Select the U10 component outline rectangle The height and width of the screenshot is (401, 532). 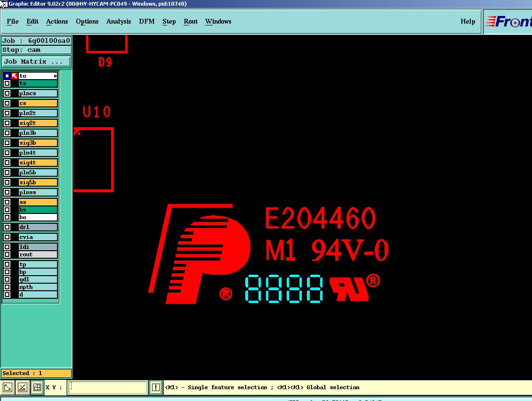(x=93, y=160)
